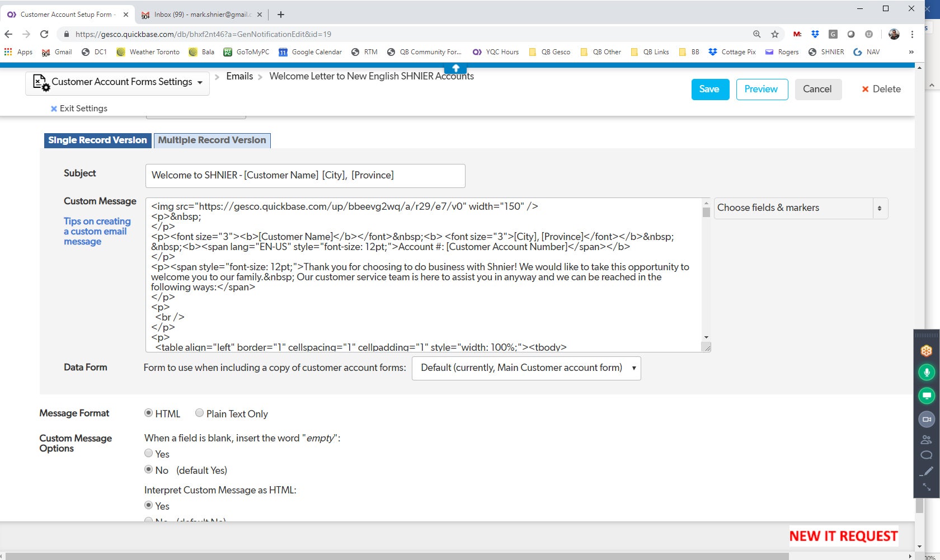Open the Data Form selection dropdown

(x=526, y=368)
